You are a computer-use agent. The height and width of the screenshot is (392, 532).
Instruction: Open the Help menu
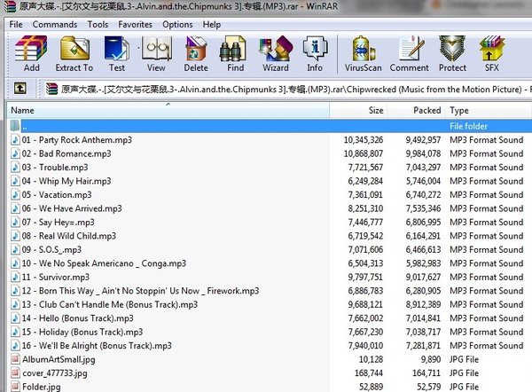[x=212, y=25]
